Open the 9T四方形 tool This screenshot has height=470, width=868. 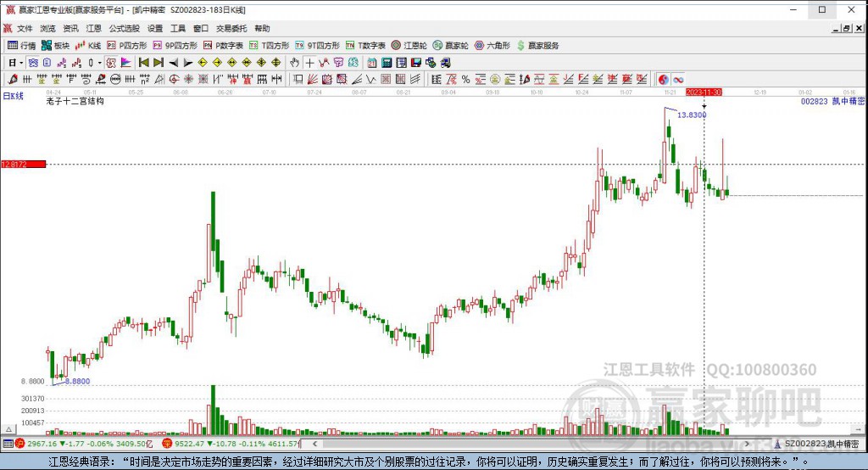(317, 46)
